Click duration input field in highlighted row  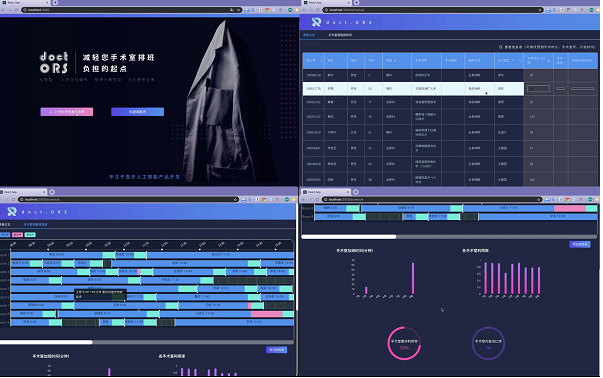pos(538,88)
